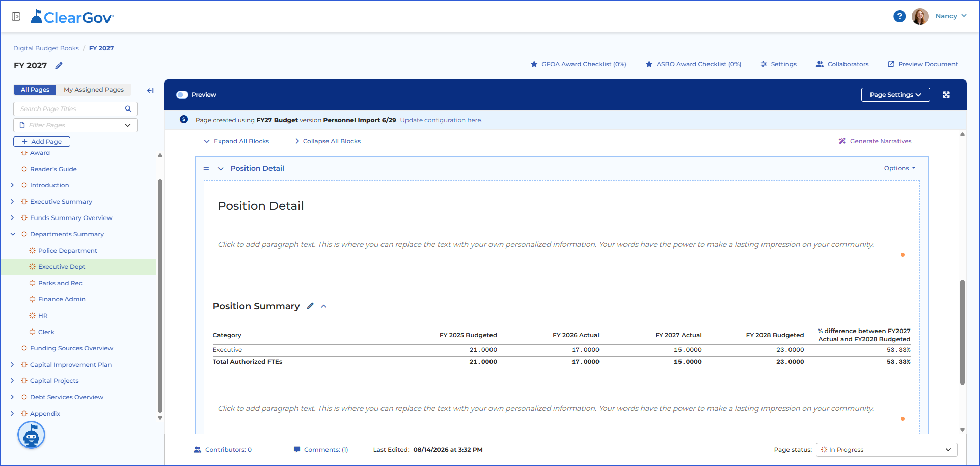Image resolution: width=980 pixels, height=466 pixels.
Task: Click FY 2028 Budgeted column header
Action: [x=775, y=335]
